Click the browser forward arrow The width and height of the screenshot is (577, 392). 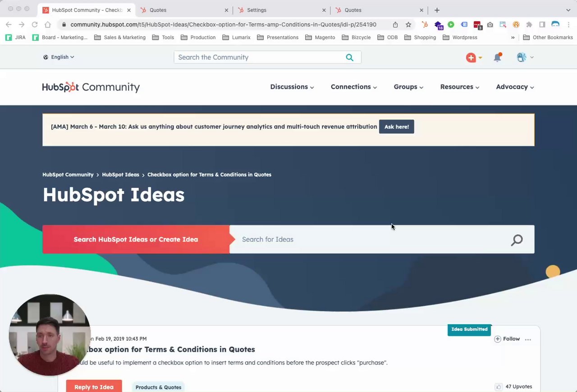pyautogui.click(x=21, y=24)
